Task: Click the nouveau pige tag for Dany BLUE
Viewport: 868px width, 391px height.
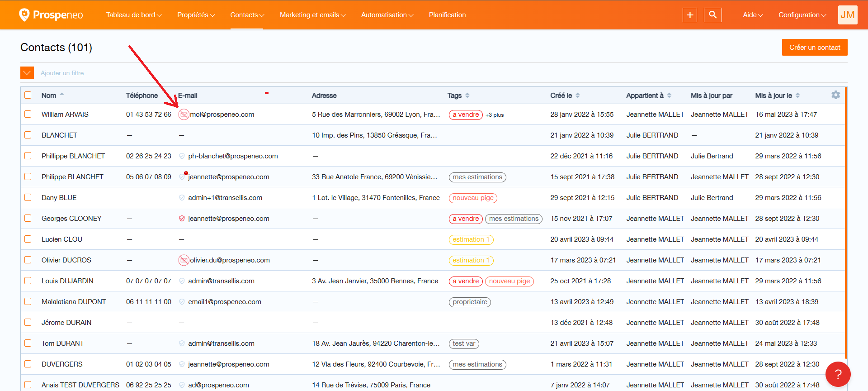Action: [x=473, y=198]
